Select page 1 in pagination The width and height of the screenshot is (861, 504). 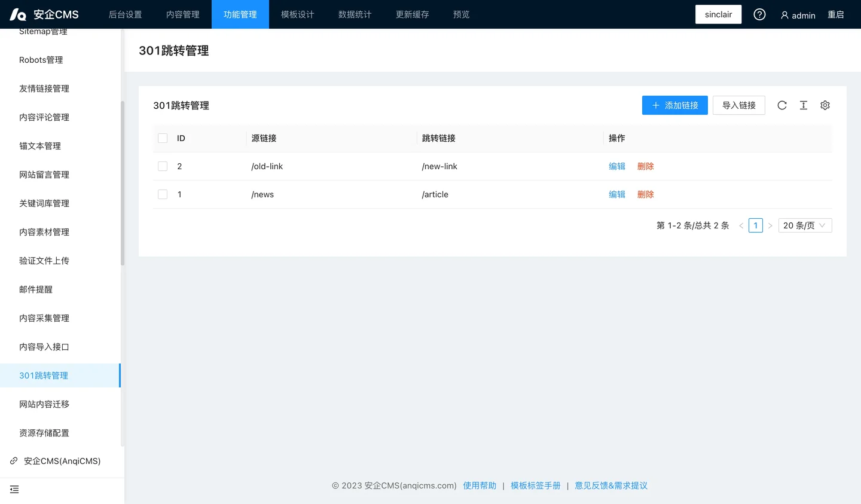tap(756, 225)
